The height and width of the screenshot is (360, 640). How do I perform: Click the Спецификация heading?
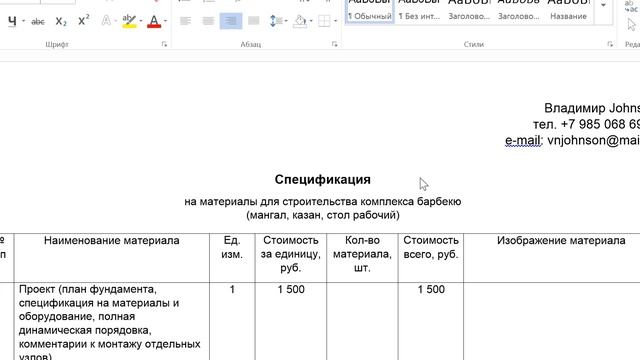322,180
